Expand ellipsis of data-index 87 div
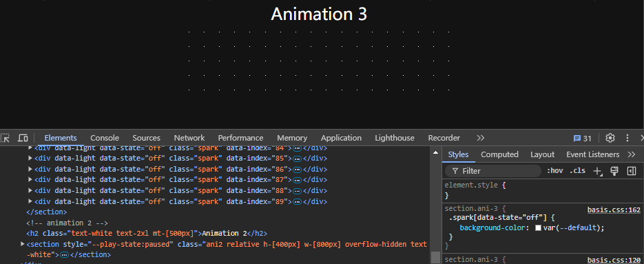The image size is (644, 264). coord(297,180)
